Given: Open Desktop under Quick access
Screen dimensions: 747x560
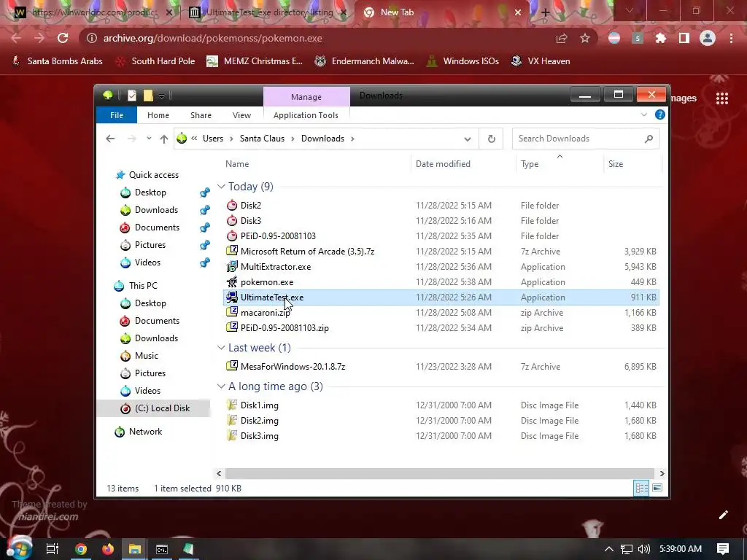Looking at the screenshot, I should coord(150,192).
